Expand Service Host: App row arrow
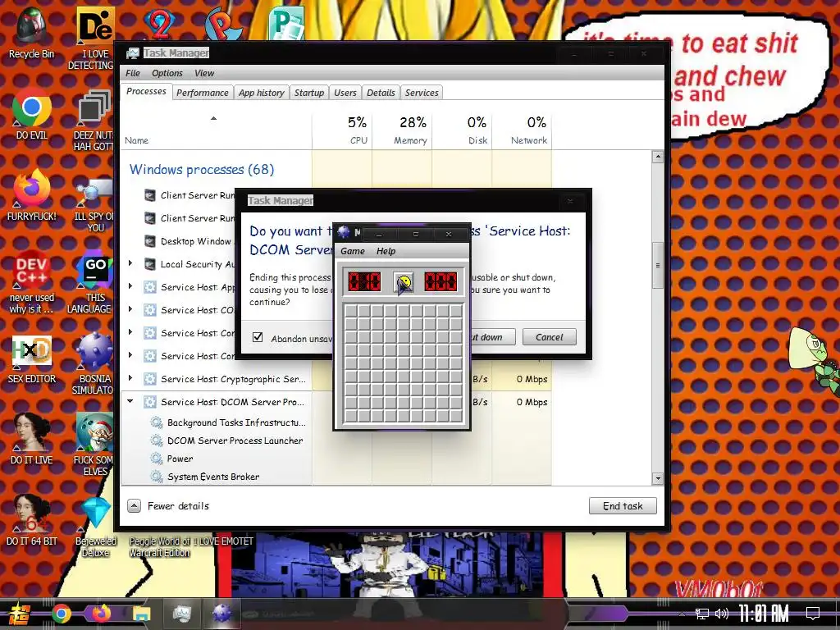This screenshot has height=630, width=840. pyautogui.click(x=130, y=286)
